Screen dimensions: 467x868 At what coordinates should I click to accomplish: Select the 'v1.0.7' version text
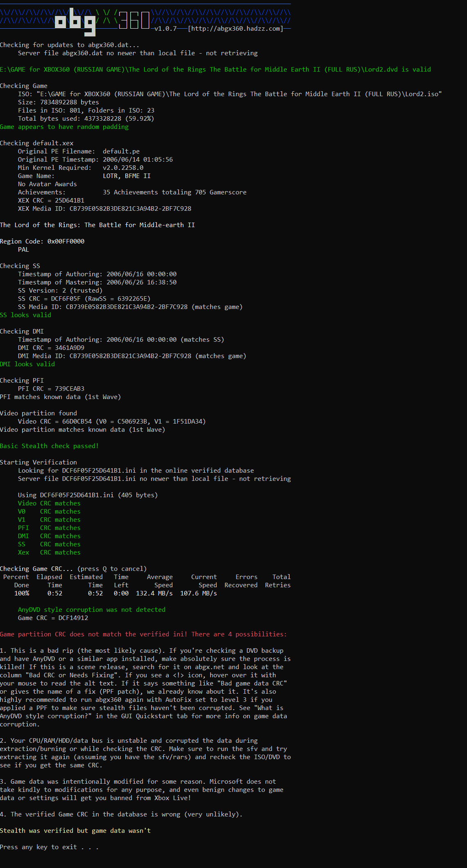[165, 29]
